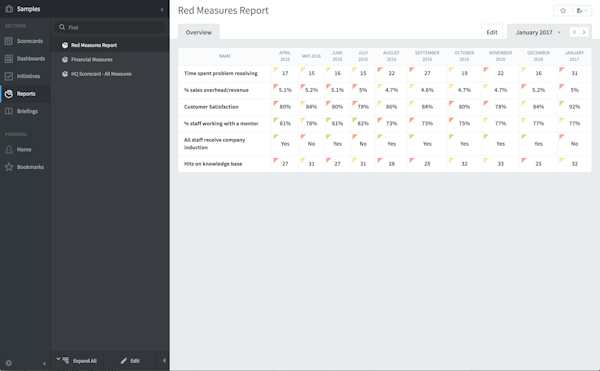Click the Find search field
The width and height of the screenshot is (600, 371).
tap(110, 28)
